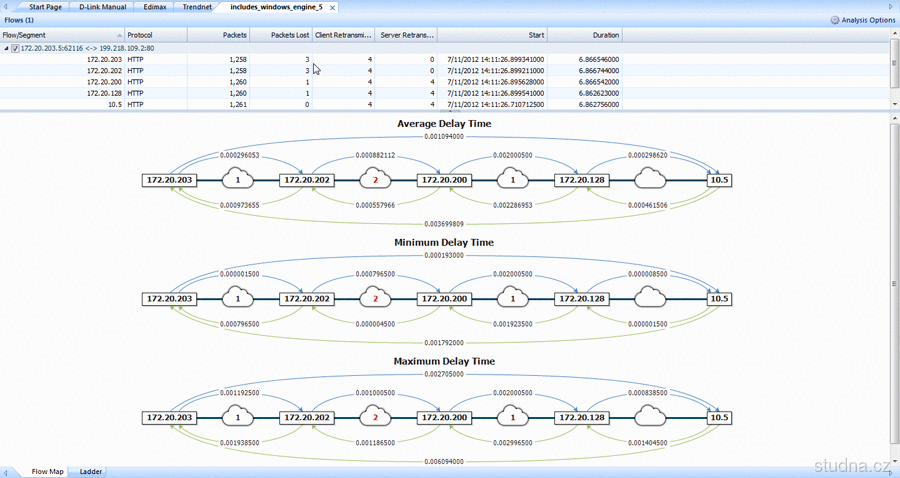This screenshot has width=900, height=478.
Task: Click red cloud 2 in Minimum Delay Time
Action: [375, 298]
